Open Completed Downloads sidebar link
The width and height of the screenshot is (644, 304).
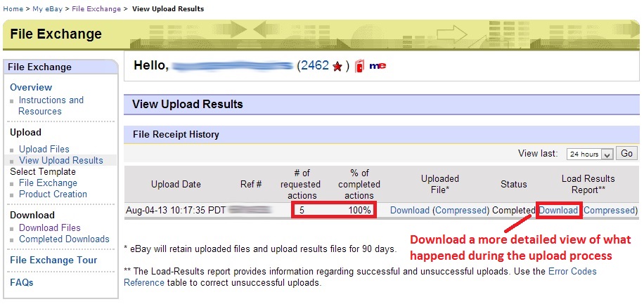[x=64, y=239]
